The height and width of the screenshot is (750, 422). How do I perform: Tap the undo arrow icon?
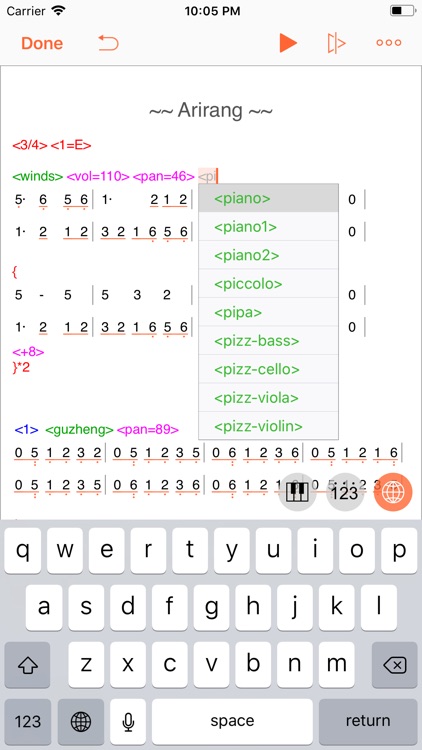point(108,43)
